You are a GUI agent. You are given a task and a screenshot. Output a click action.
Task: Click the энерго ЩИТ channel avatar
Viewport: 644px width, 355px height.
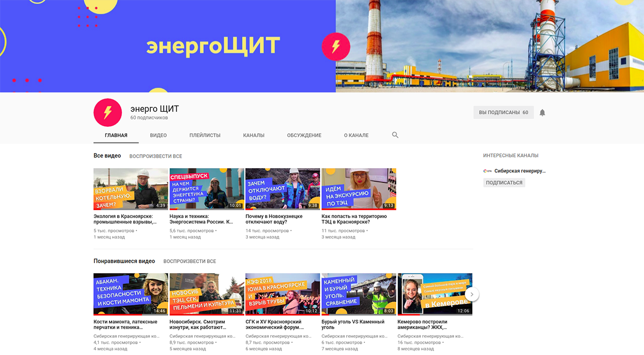[x=107, y=113]
